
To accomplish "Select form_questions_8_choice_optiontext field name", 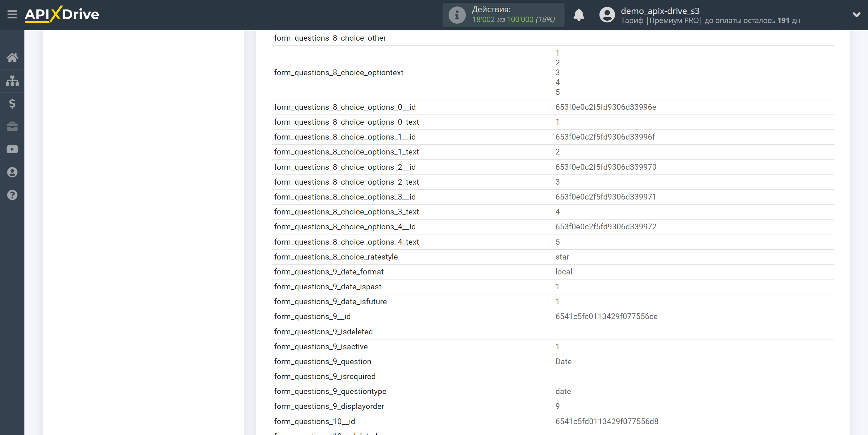I will [x=339, y=73].
